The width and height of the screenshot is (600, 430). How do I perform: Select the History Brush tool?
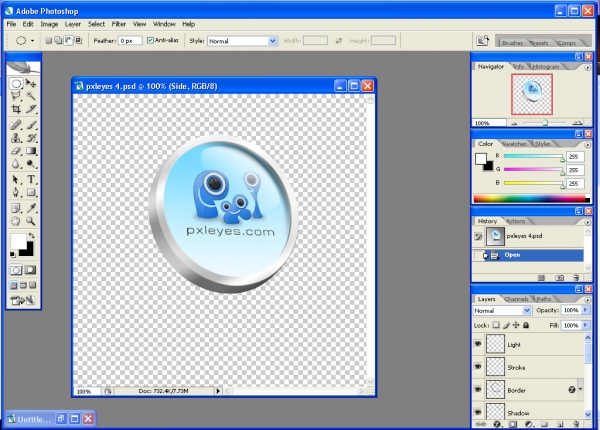click(31, 138)
